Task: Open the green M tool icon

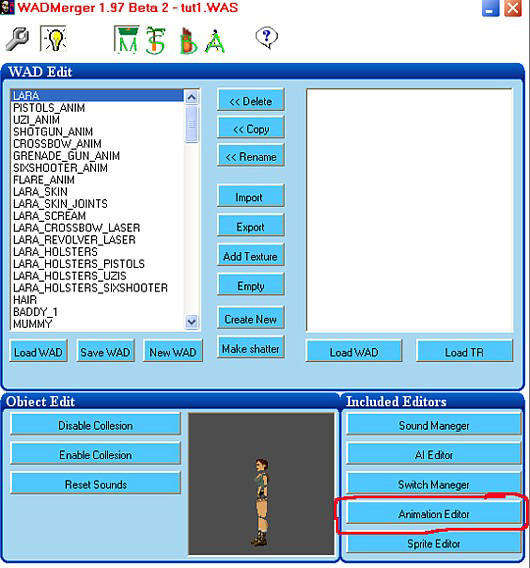Action: (x=126, y=40)
